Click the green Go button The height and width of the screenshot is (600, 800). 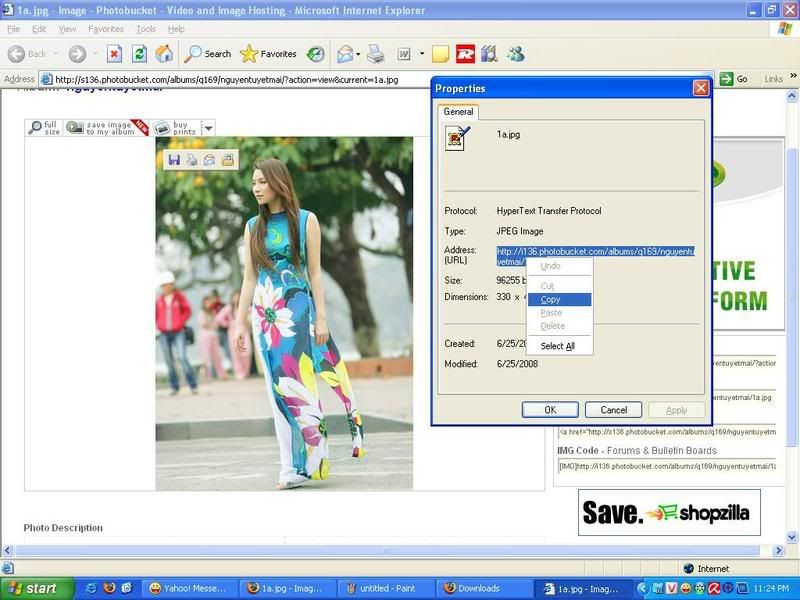[x=734, y=79]
